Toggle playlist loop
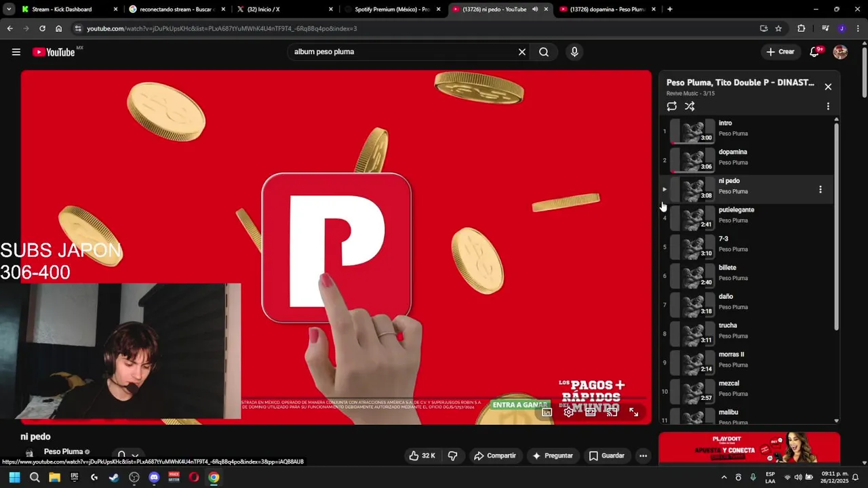 click(x=671, y=106)
